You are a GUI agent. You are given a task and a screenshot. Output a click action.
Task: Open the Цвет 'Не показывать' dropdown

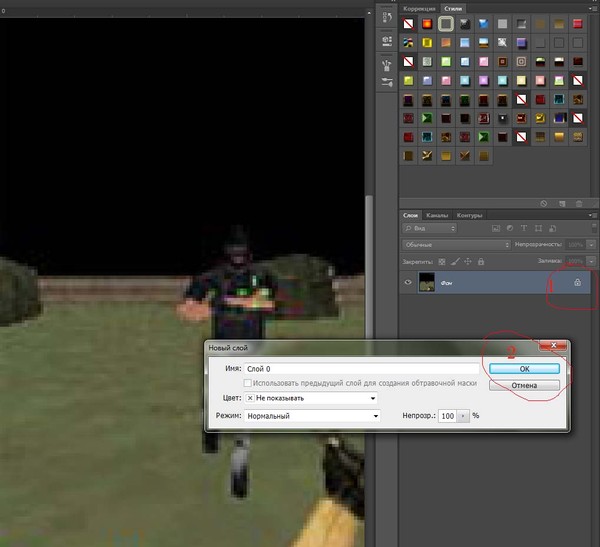coord(311,398)
